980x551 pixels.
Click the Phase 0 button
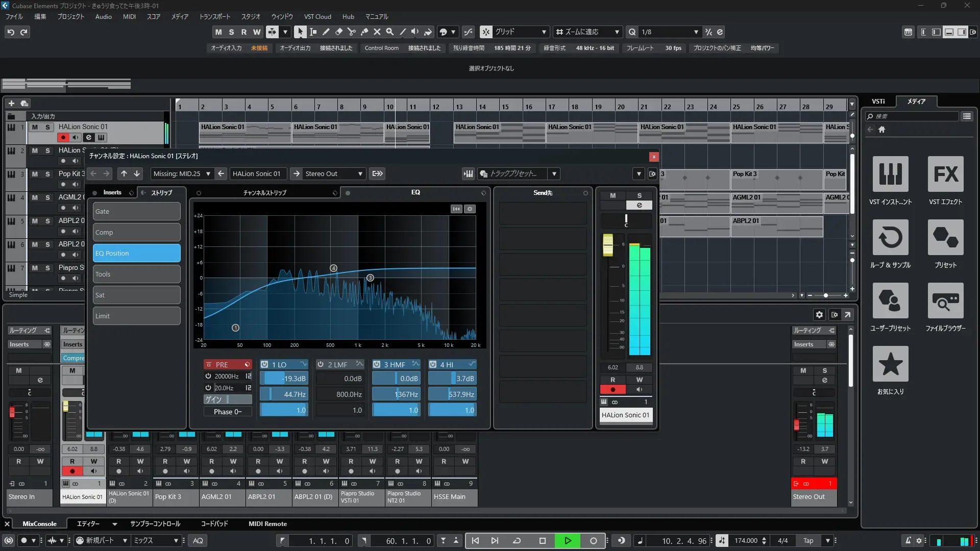click(x=228, y=412)
